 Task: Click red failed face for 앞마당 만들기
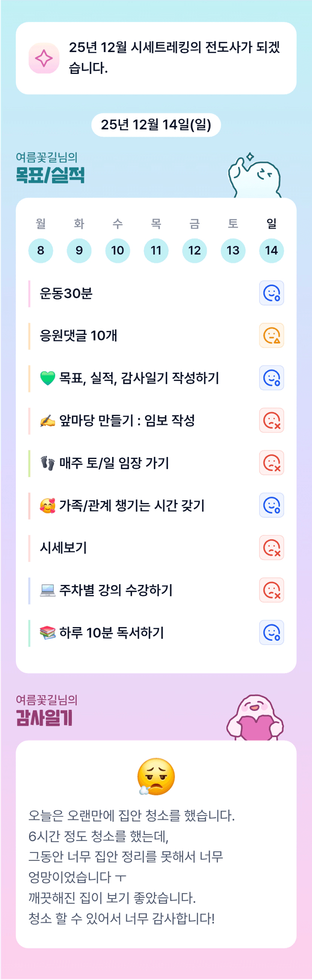(271, 420)
